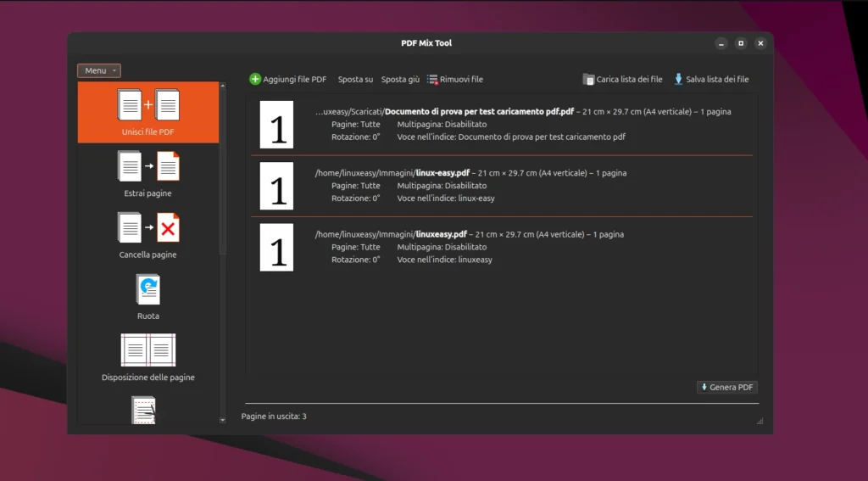
Task: Click the Genera PDF button
Action: pos(726,387)
